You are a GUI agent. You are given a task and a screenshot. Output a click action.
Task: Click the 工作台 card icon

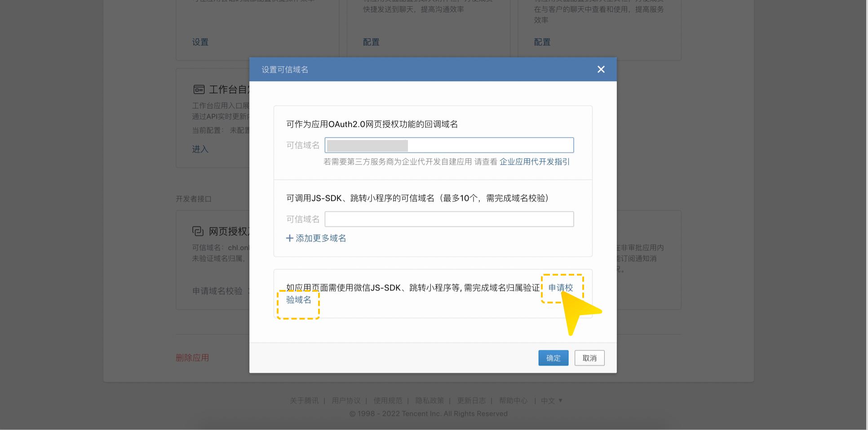[x=199, y=90]
